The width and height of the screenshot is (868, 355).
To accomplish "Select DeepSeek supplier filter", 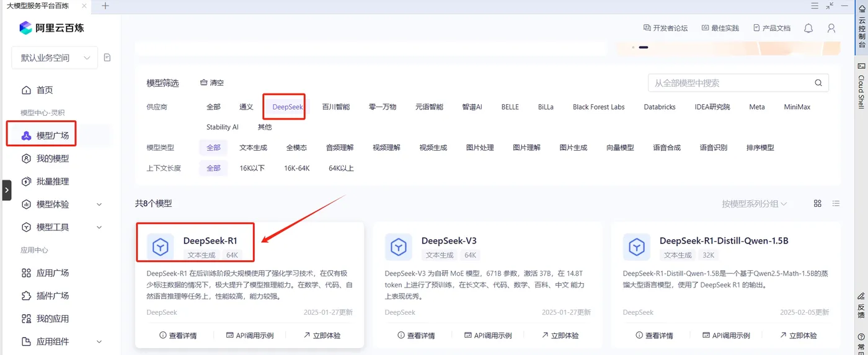I will point(288,107).
